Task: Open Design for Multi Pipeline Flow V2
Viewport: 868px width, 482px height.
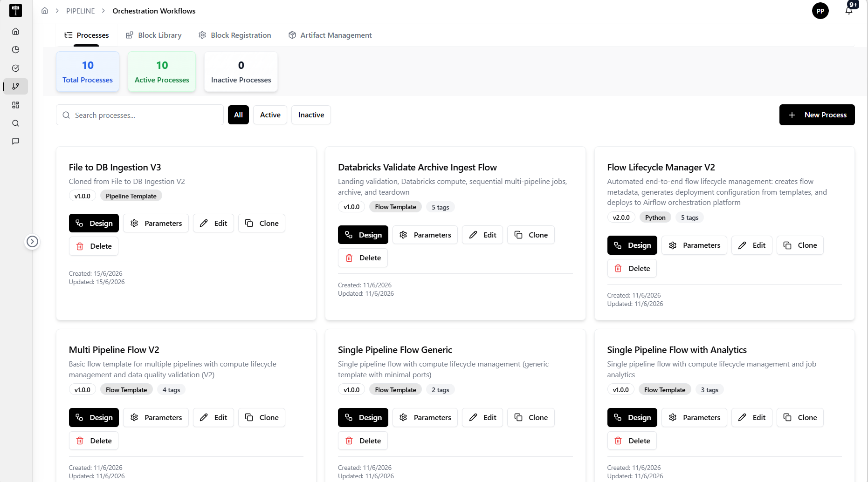Action: [x=94, y=417]
